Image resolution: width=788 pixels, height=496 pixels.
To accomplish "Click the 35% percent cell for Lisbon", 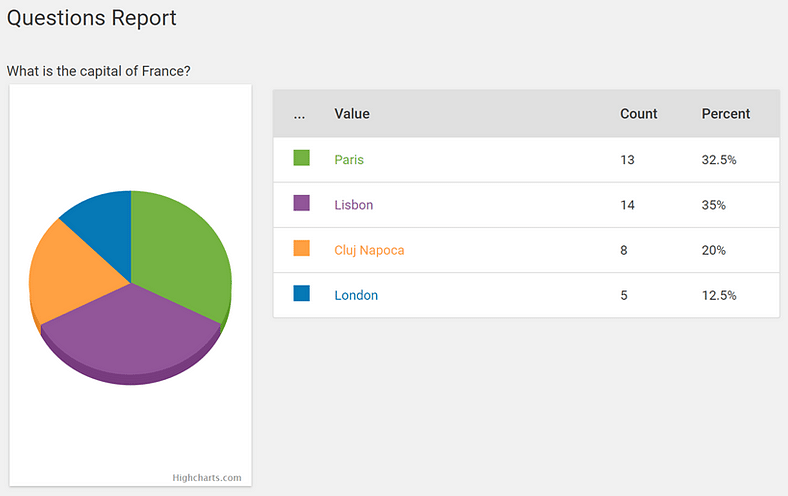I will 714,205.
